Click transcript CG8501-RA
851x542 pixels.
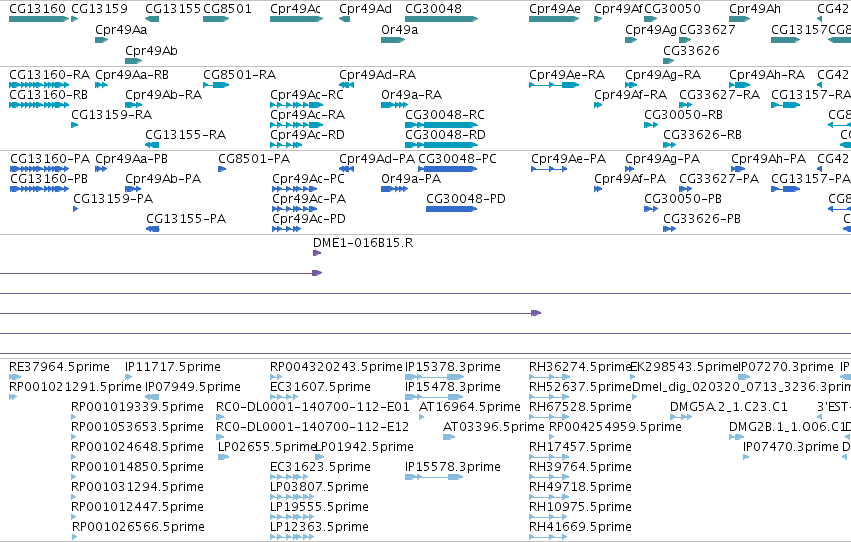[x=239, y=75]
